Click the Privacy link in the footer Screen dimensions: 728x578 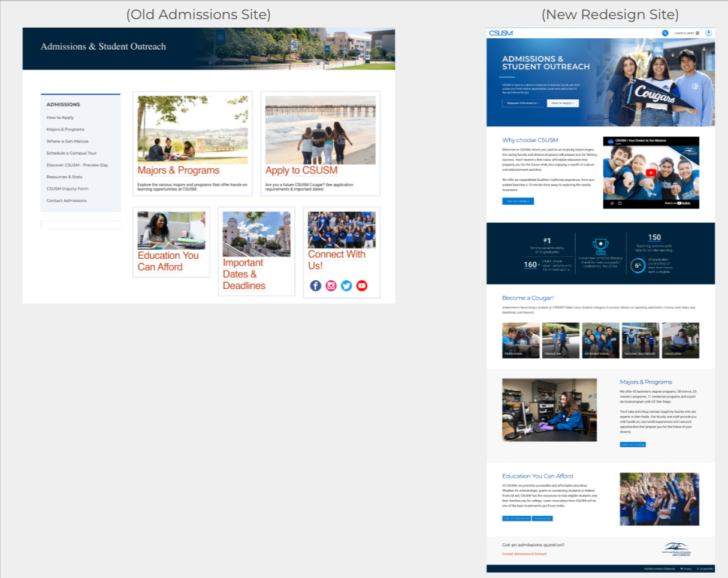[686, 568]
